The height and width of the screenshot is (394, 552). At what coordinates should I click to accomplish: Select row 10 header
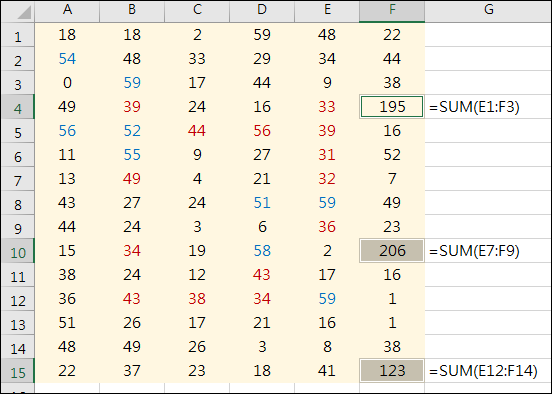[x=18, y=251]
